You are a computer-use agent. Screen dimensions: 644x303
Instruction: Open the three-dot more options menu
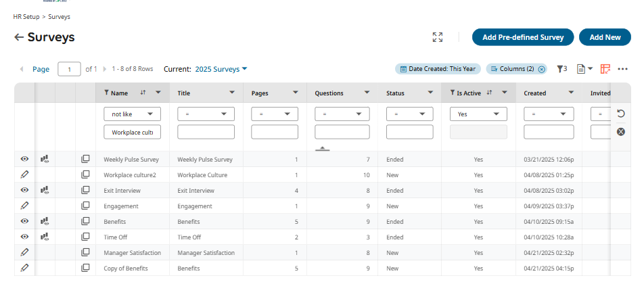coord(622,69)
